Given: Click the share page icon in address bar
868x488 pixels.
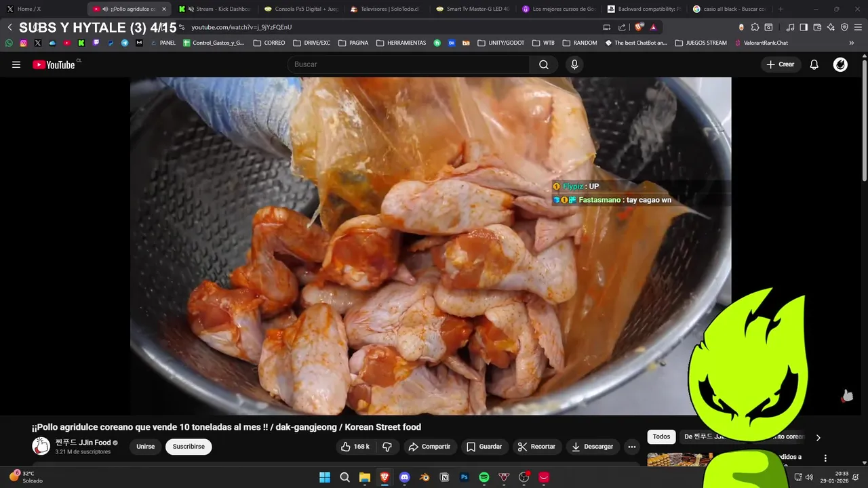Looking at the screenshot, I should [622, 27].
